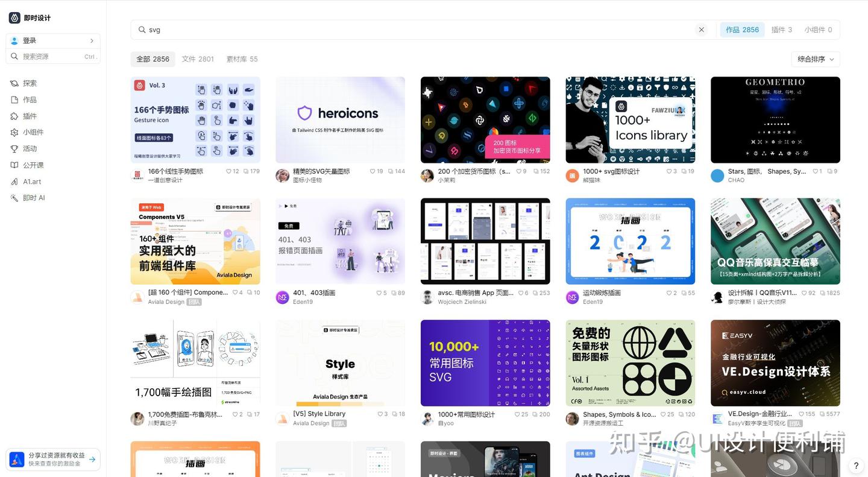Image resolution: width=868 pixels, height=477 pixels.
Task: Clear the svg search with the X icon
Action: [x=701, y=30]
